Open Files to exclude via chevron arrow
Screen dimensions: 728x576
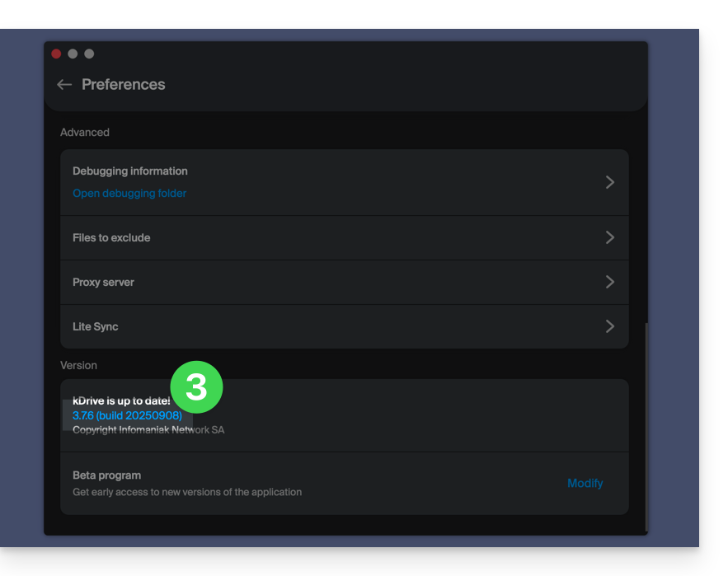609,237
